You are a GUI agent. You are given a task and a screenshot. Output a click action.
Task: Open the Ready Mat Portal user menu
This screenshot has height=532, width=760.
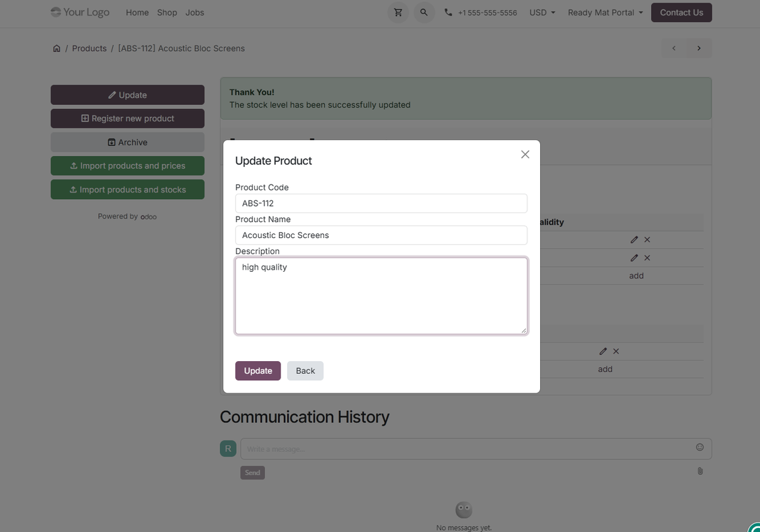click(x=605, y=13)
